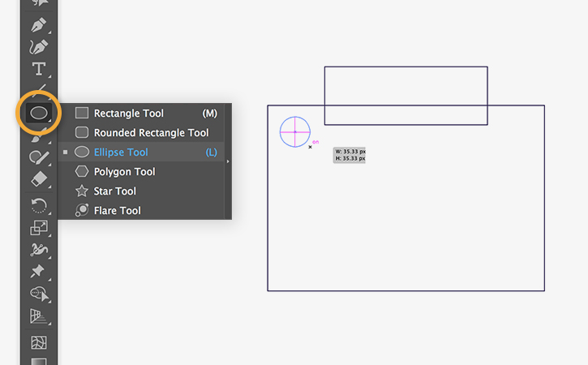The width and height of the screenshot is (588, 365).
Task: Click the small circle's center point
Action: click(x=295, y=131)
